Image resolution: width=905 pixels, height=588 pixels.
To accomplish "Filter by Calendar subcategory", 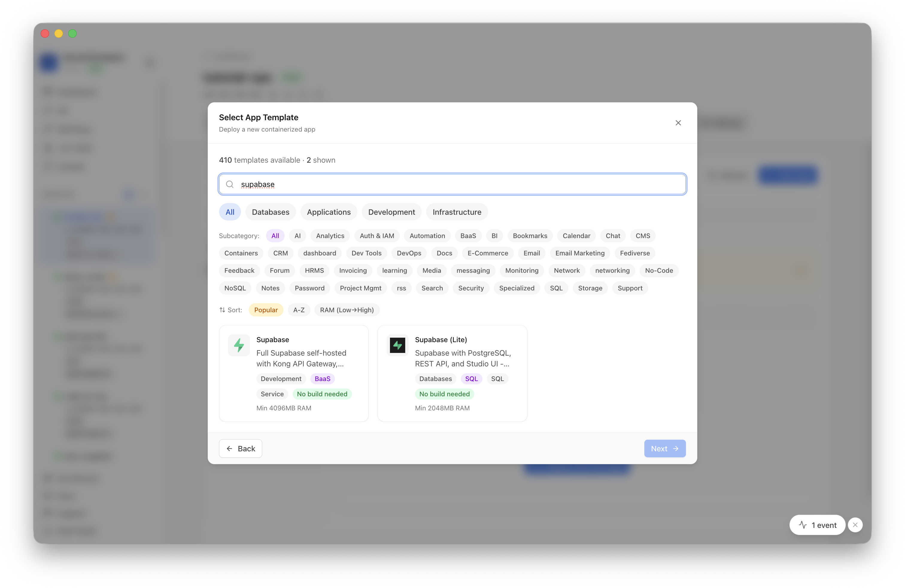I will click(x=576, y=236).
